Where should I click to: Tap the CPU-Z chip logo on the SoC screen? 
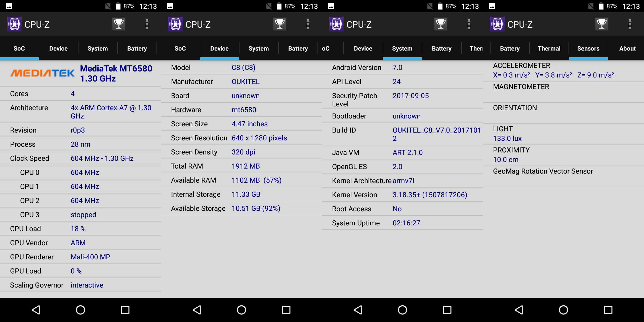14,24
